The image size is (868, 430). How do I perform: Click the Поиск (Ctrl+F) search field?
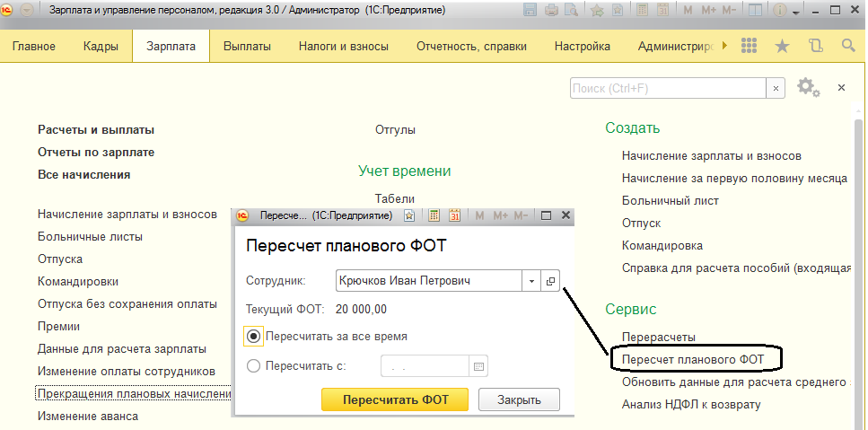tap(668, 88)
